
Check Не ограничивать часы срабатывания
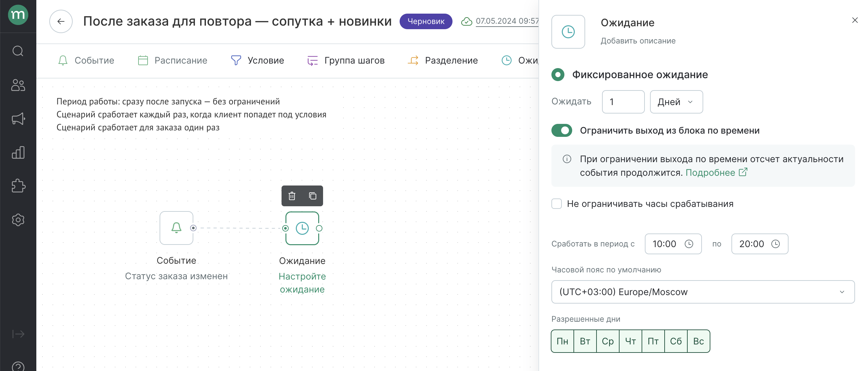(556, 204)
